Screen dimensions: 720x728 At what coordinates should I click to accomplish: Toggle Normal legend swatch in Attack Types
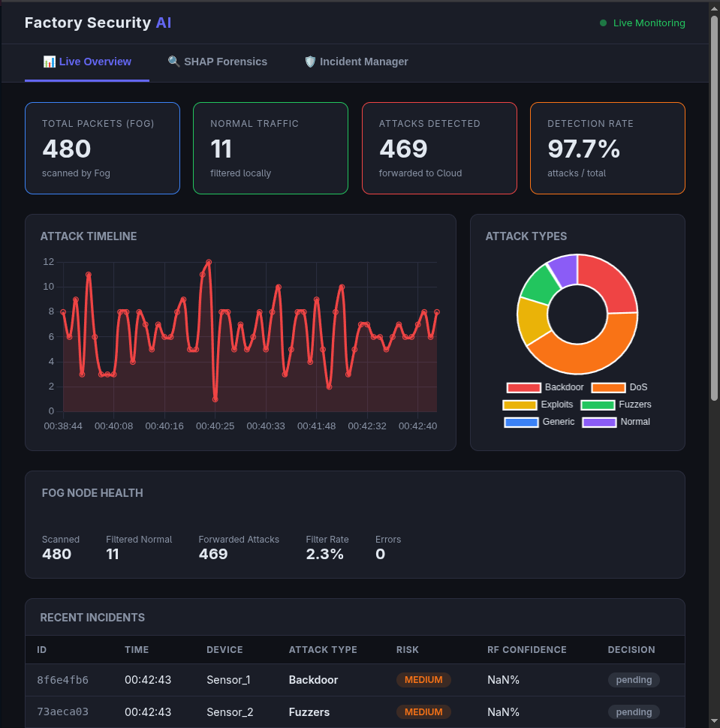click(599, 422)
